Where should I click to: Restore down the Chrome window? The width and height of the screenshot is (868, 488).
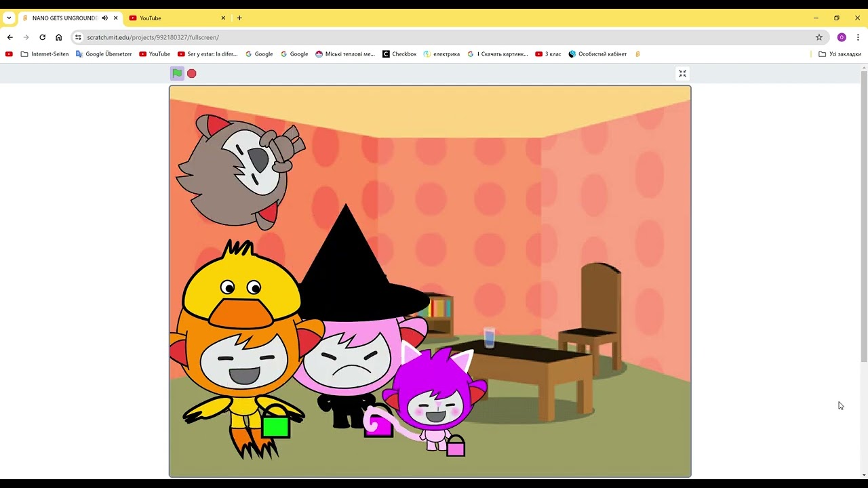click(837, 18)
